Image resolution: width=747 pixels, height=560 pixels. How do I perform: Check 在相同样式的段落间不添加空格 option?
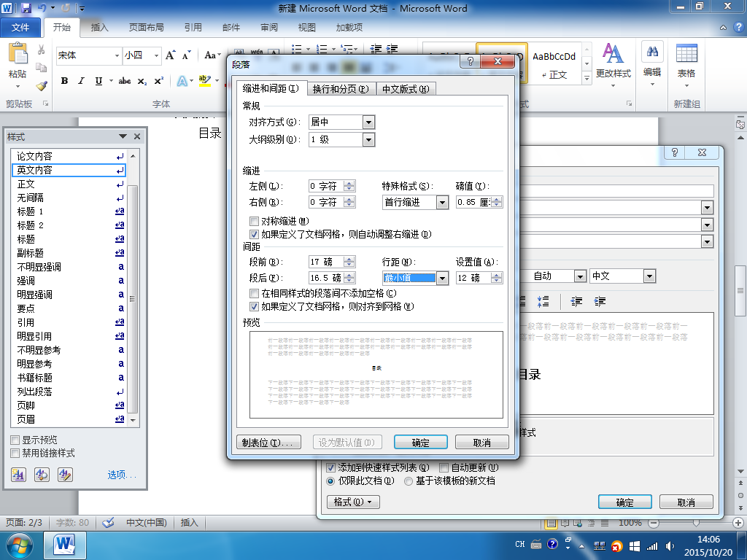pyautogui.click(x=254, y=293)
